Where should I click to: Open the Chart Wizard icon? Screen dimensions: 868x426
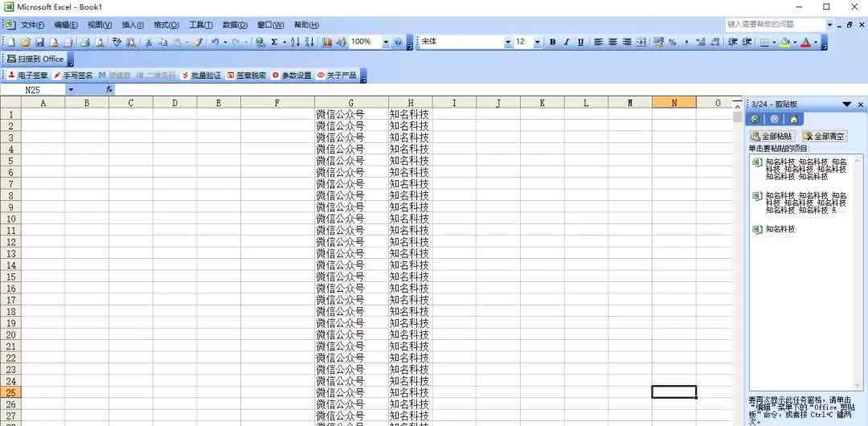[327, 42]
